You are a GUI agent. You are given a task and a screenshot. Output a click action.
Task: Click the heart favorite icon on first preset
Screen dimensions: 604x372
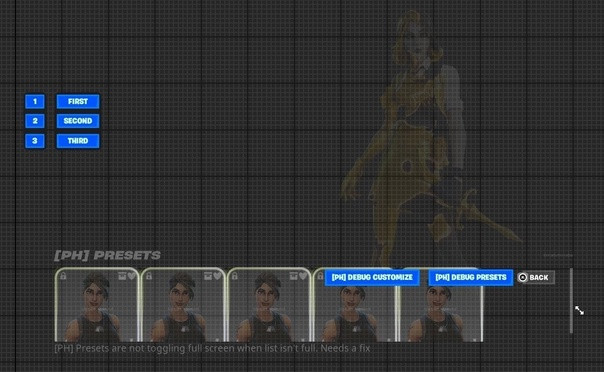click(132, 276)
